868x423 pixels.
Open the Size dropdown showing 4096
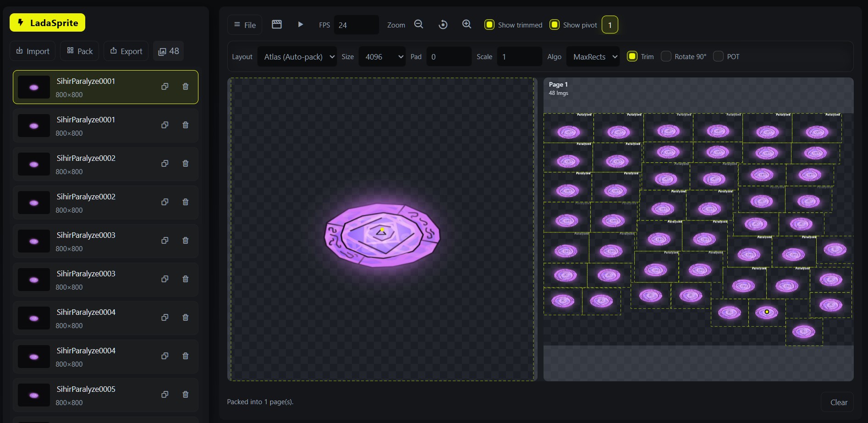coord(382,56)
